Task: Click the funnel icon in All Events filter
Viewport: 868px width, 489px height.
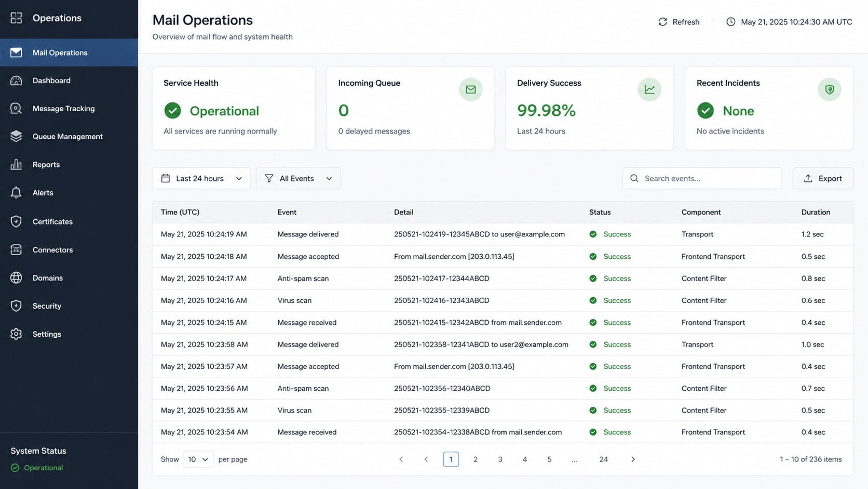Action: tap(269, 178)
